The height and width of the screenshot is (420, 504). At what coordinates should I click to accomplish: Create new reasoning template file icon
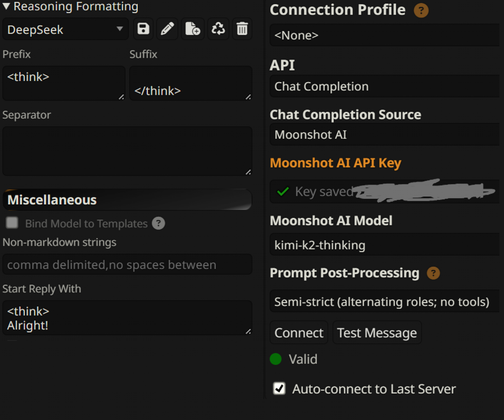click(193, 29)
